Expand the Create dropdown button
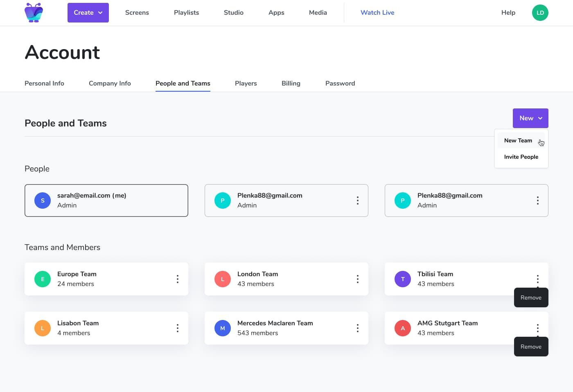 (88, 13)
